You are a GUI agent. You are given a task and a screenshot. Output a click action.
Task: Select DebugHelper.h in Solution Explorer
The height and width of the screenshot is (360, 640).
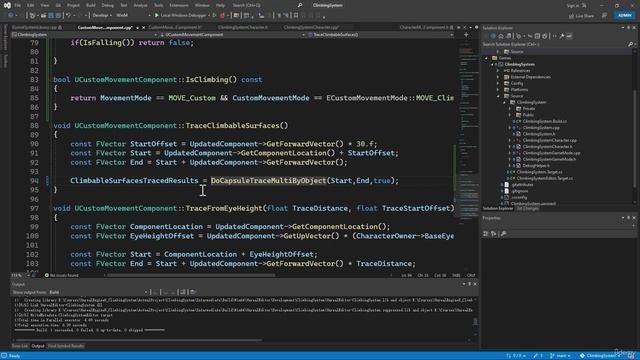pyautogui.click(x=536, y=166)
